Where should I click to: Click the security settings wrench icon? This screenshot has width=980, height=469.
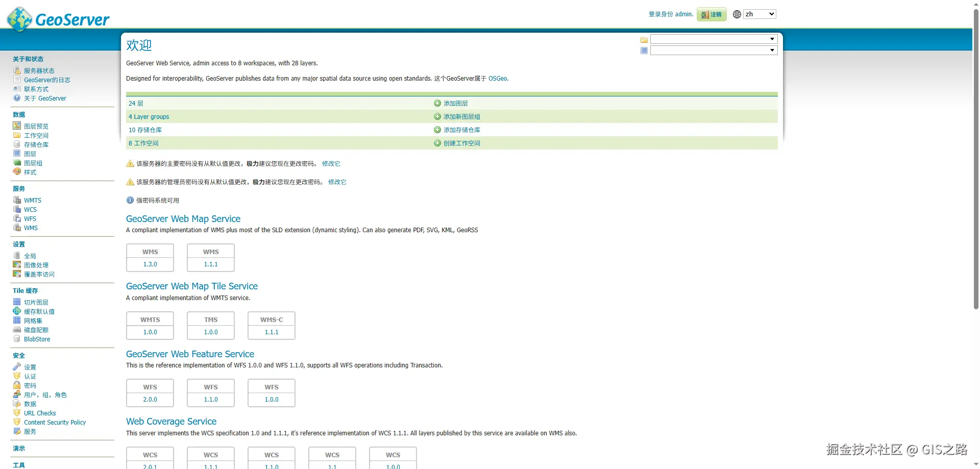[17, 367]
